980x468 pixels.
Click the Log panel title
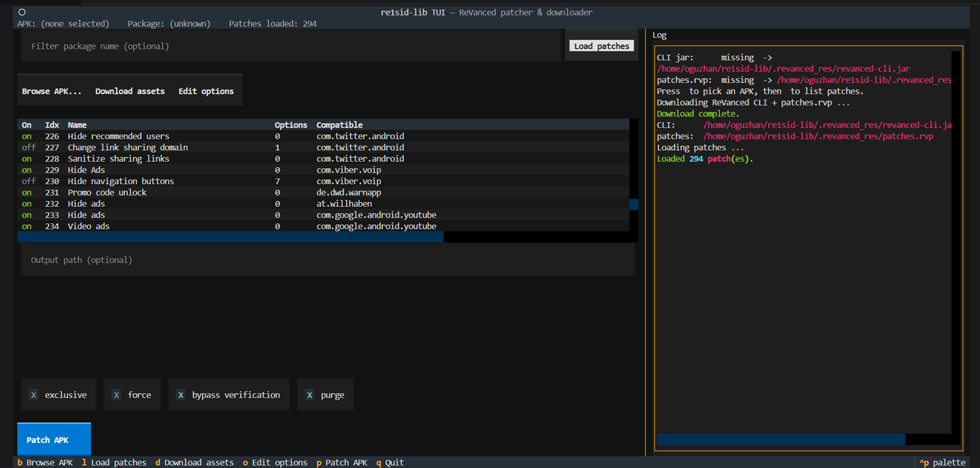tap(659, 35)
